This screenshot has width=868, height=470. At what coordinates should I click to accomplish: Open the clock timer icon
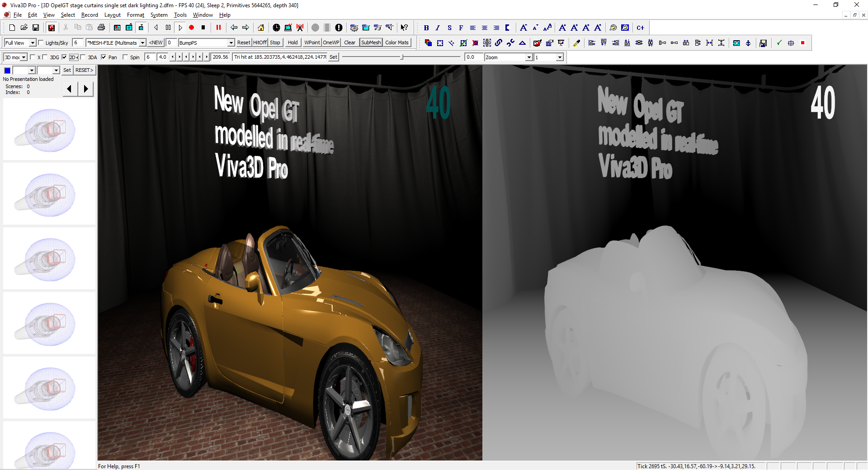pos(277,28)
